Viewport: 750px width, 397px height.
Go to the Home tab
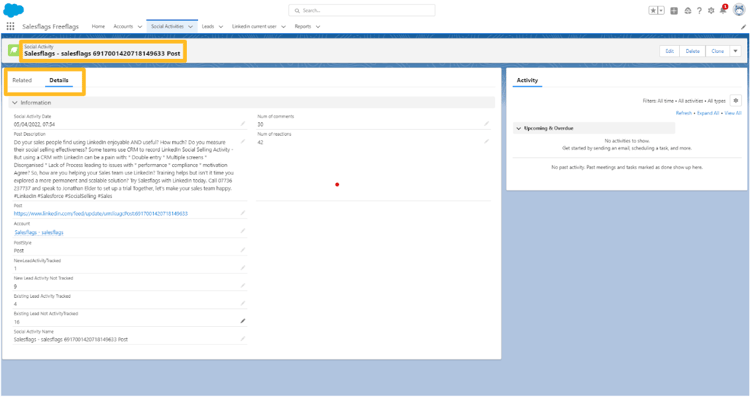coord(98,26)
